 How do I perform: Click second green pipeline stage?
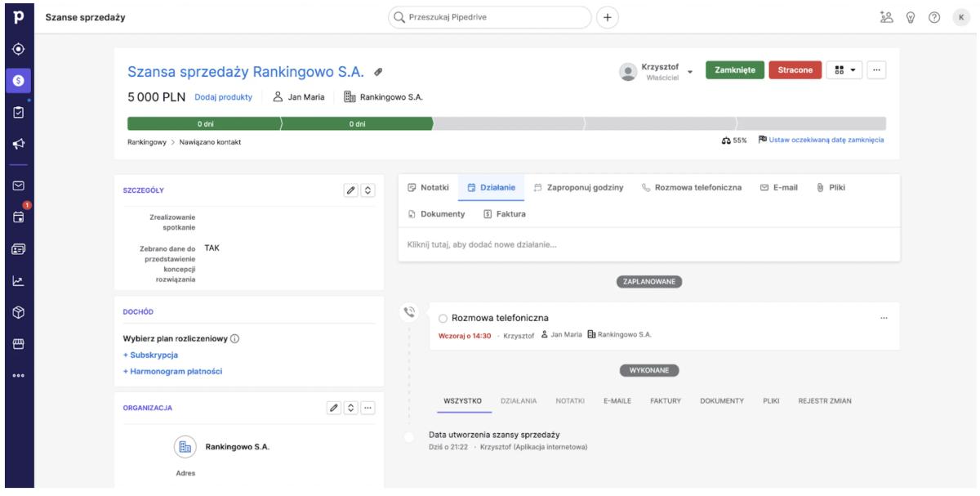coord(357,123)
